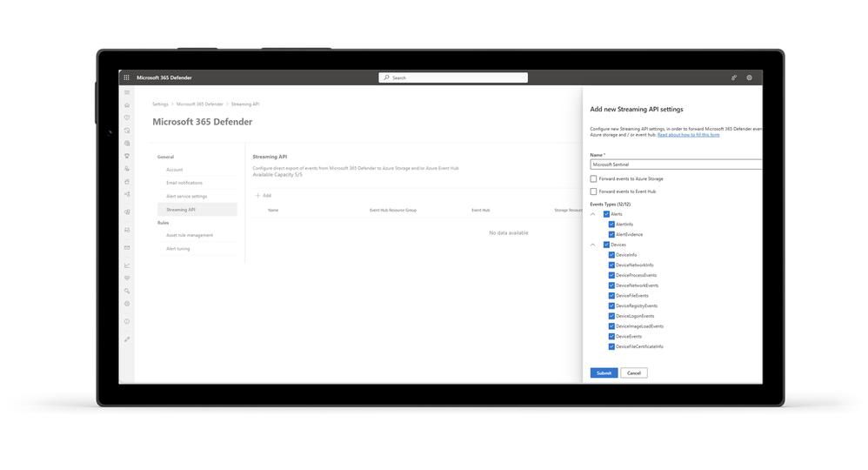The image size is (868, 470).
Task: Open the gear icon in top bar
Action: tap(749, 77)
